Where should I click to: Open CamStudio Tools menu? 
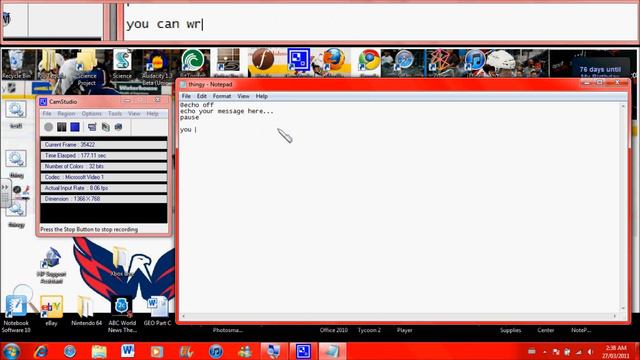115,113
